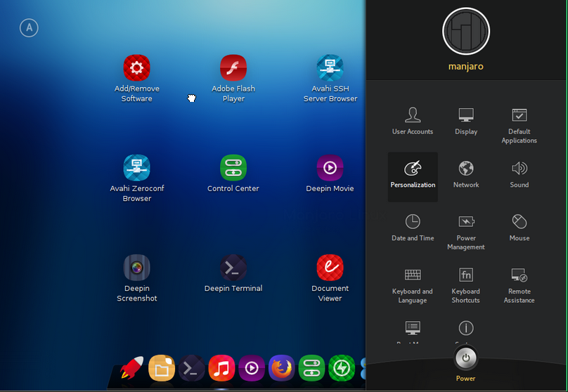Image resolution: width=568 pixels, height=392 pixels.
Task: Open Deepin Movie from the dock
Action: pos(252,367)
